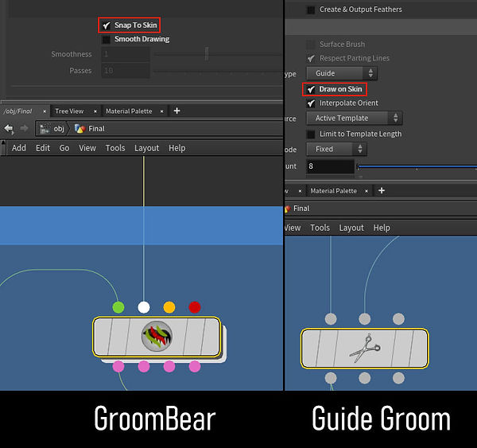Click fourth pink output connector of GroomBear node

pyautogui.click(x=195, y=366)
